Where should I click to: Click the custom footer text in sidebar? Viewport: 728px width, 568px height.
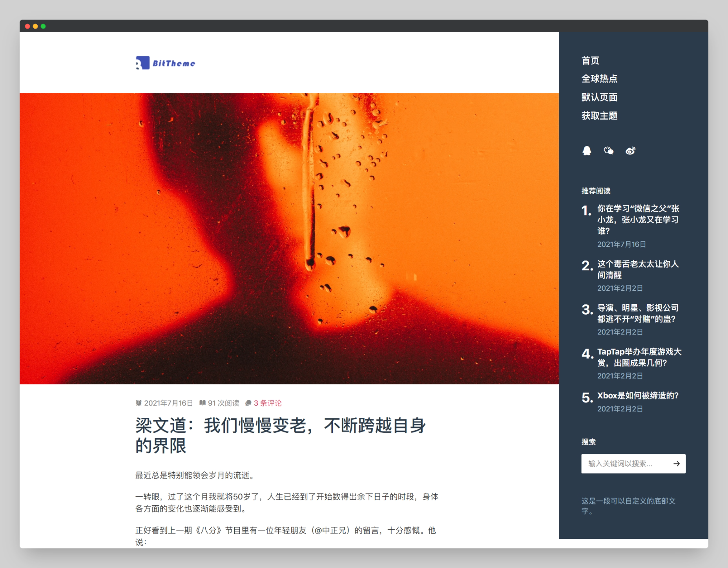click(x=628, y=506)
